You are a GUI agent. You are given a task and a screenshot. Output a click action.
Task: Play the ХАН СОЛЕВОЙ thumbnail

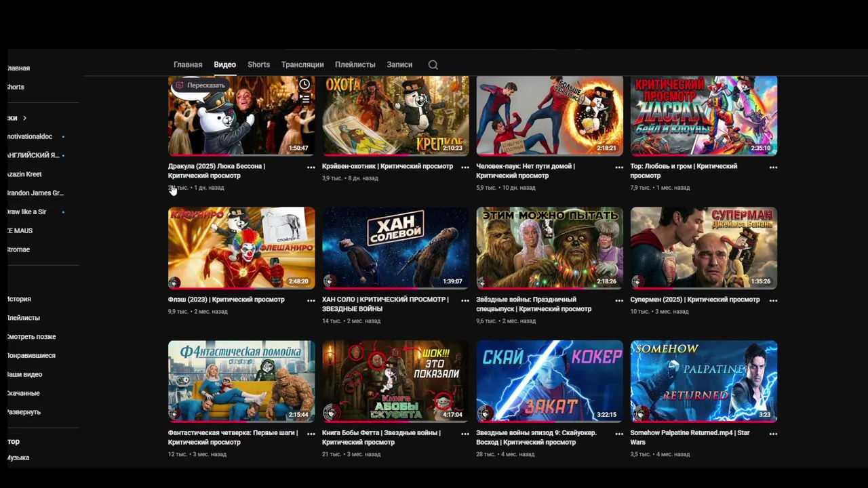395,248
